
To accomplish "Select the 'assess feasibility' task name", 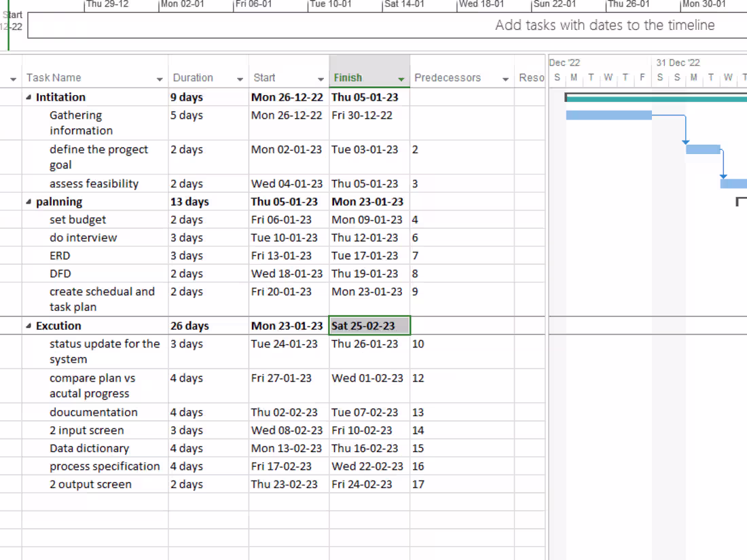I will pyautogui.click(x=94, y=184).
